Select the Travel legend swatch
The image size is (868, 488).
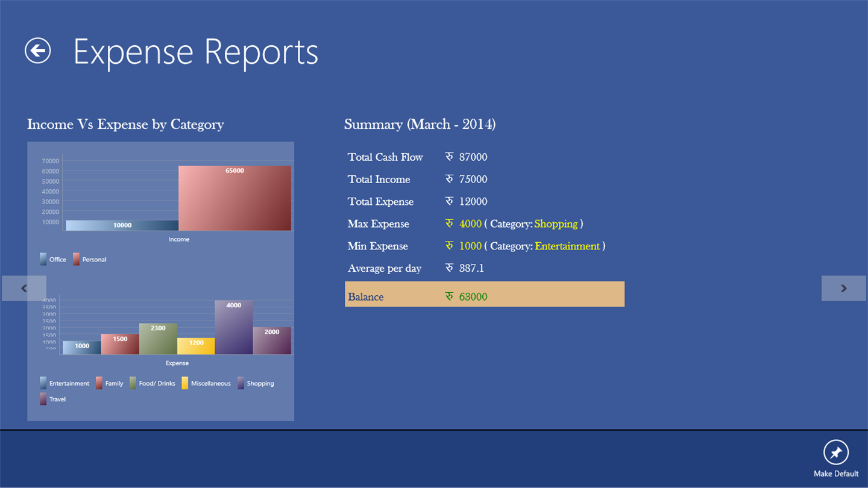point(43,399)
